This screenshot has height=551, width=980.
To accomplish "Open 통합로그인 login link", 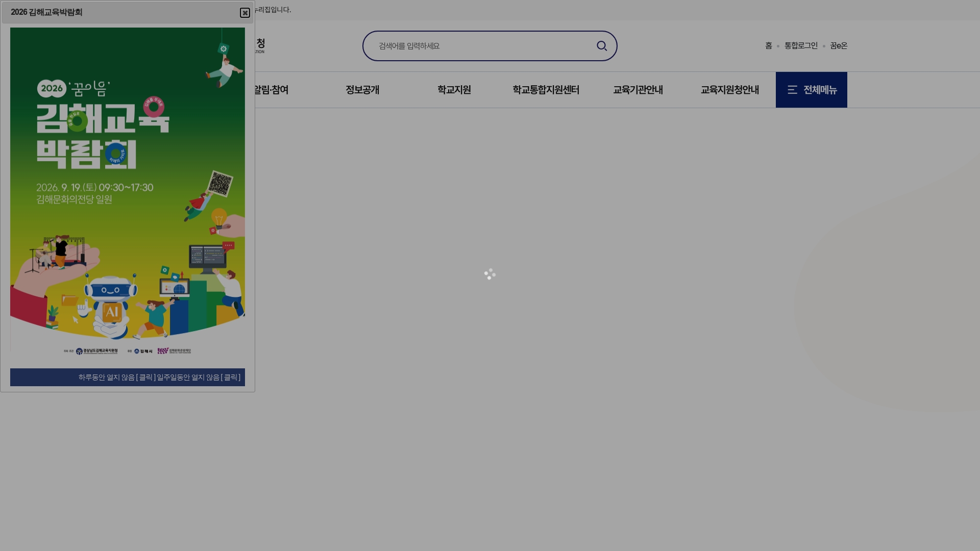I will (x=801, y=46).
